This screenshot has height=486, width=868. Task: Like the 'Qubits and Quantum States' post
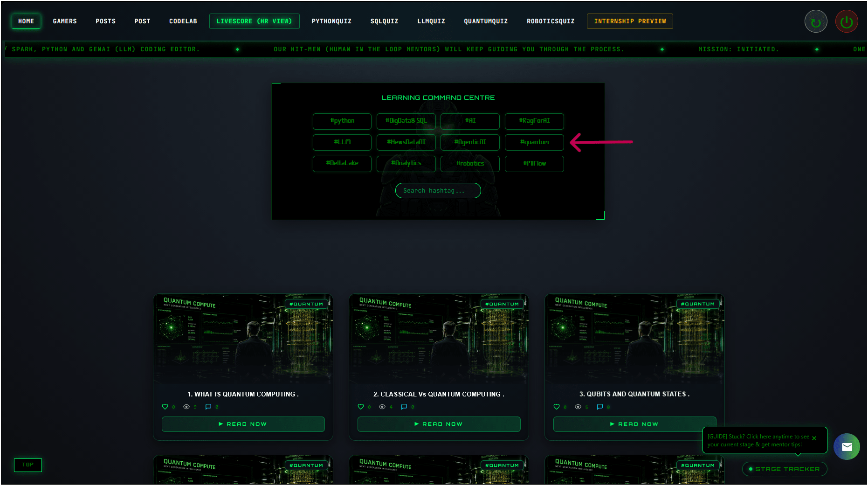pyautogui.click(x=557, y=407)
